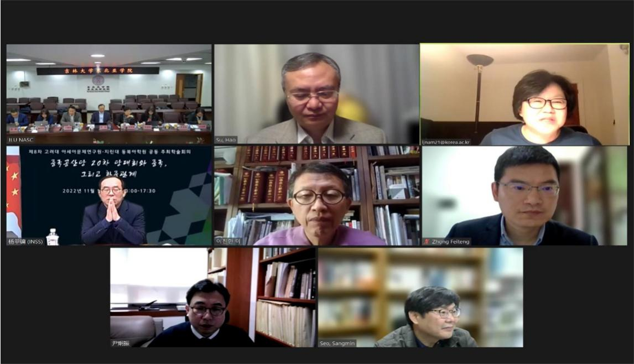634x364 pixels.
Task: Click the 이진한 name label
Action: coord(228,241)
